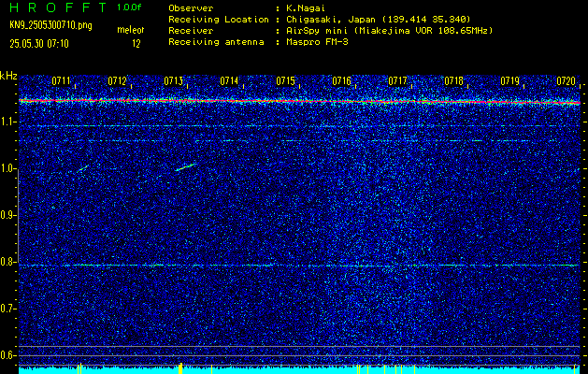Image resolution: width=588 pixels, height=374 pixels.
Task: Click the 'Receiving antenna' label
Action: (216, 42)
